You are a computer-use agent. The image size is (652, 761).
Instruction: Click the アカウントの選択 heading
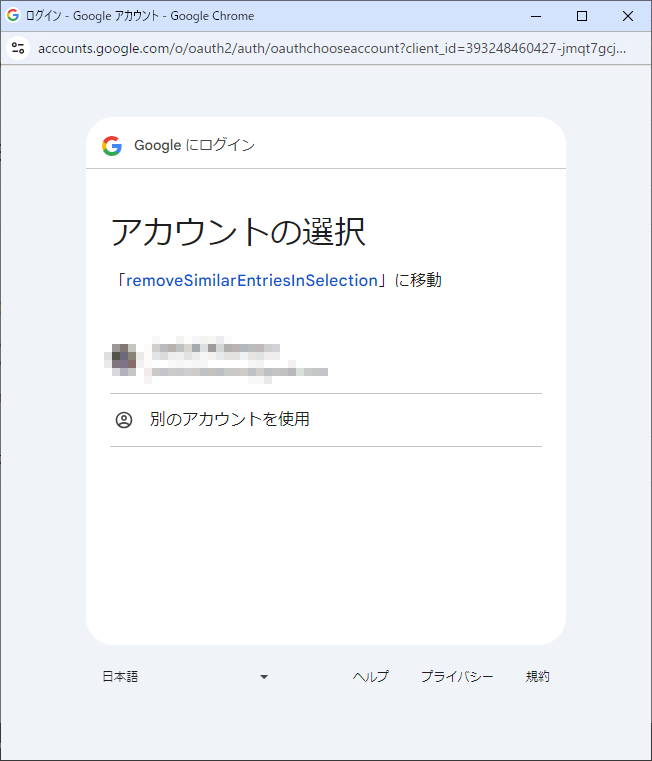click(238, 232)
